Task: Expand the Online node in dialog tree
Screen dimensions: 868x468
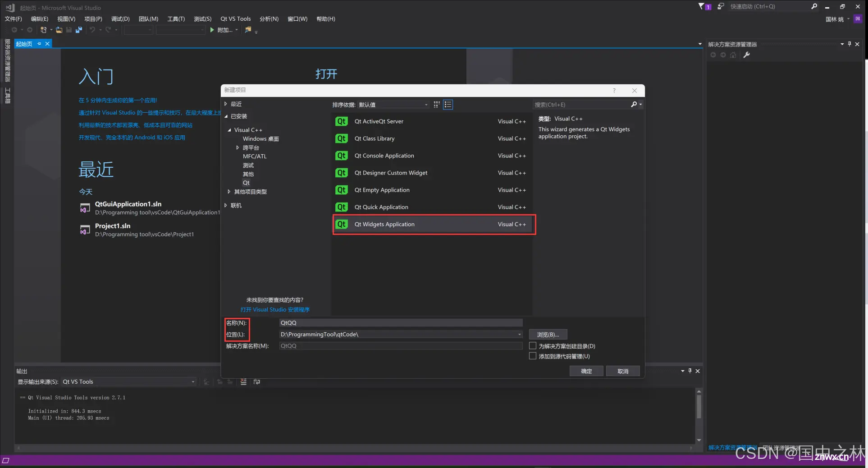Action: click(x=226, y=206)
